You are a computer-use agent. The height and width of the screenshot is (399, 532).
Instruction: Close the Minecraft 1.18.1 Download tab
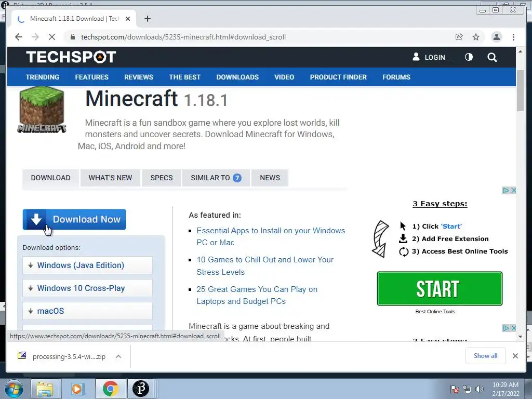(128, 19)
